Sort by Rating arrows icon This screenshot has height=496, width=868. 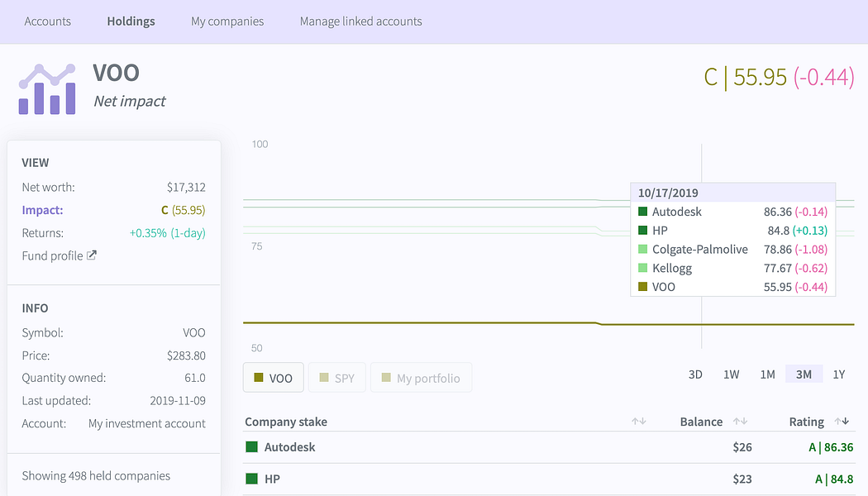click(842, 422)
